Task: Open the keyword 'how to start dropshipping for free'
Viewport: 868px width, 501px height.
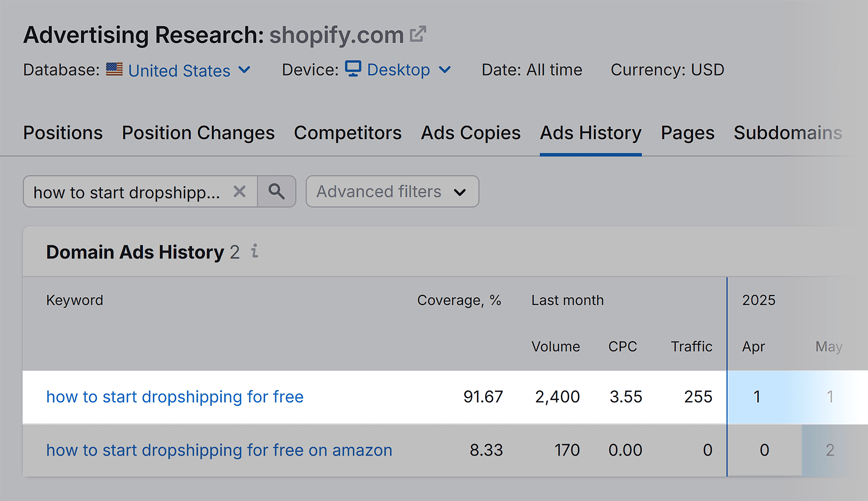Action: [x=175, y=396]
